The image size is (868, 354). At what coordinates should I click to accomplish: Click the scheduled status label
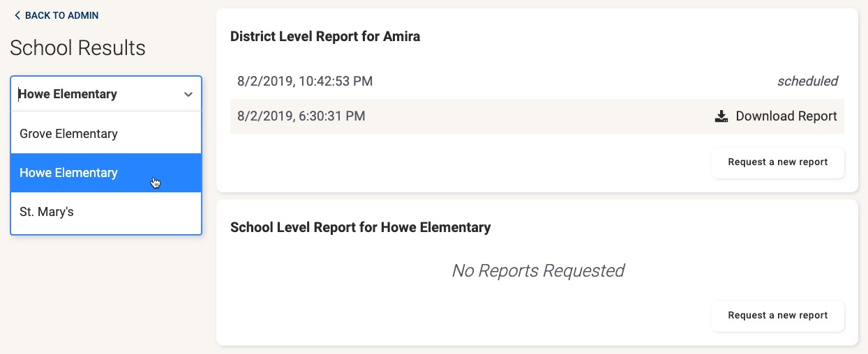807,82
